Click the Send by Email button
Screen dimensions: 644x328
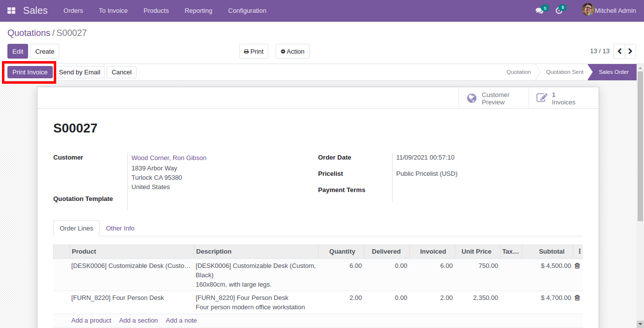pyautogui.click(x=79, y=72)
